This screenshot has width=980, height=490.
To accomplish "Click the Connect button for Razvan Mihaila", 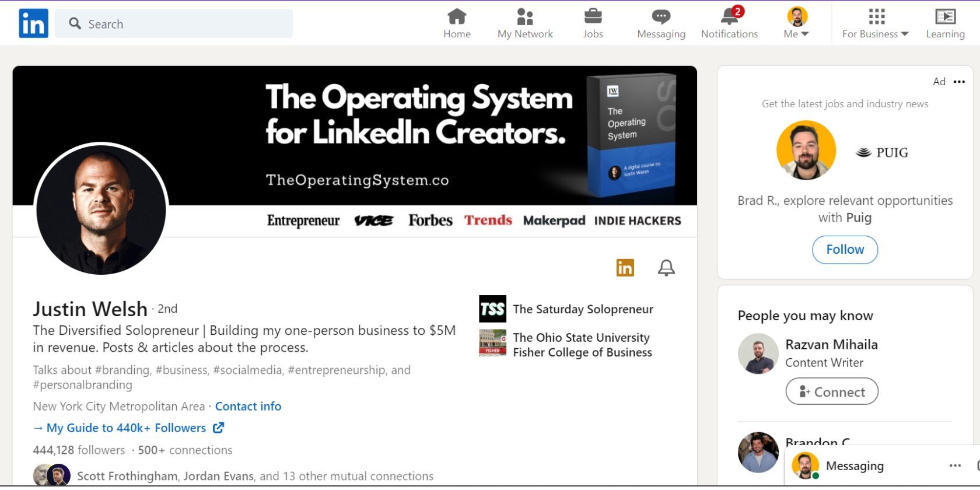I will pyautogui.click(x=832, y=391).
